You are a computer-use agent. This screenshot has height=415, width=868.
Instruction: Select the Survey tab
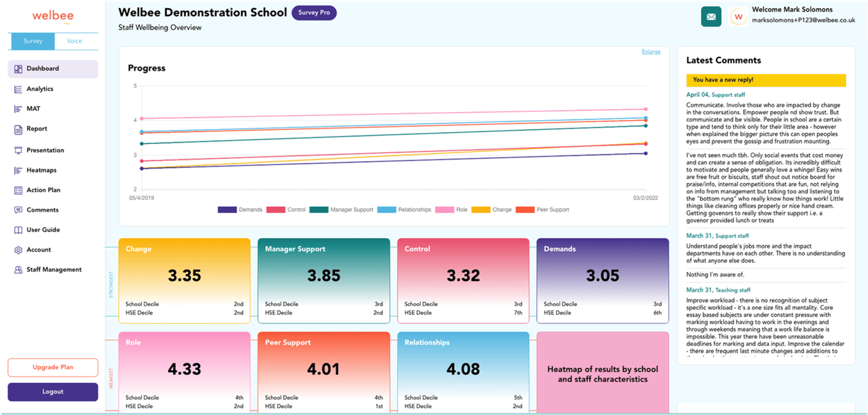click(x=33, y=41)
